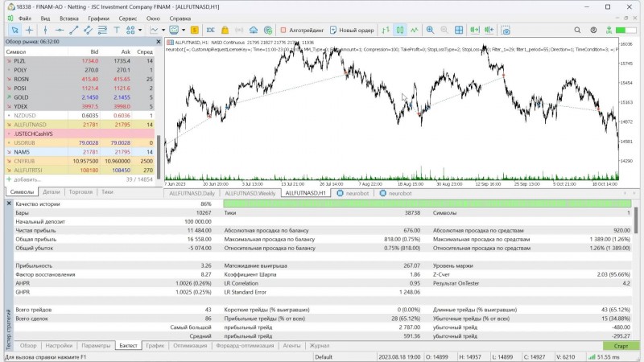
Task: Open the Вид menu
Action: (x=45, y=19)
